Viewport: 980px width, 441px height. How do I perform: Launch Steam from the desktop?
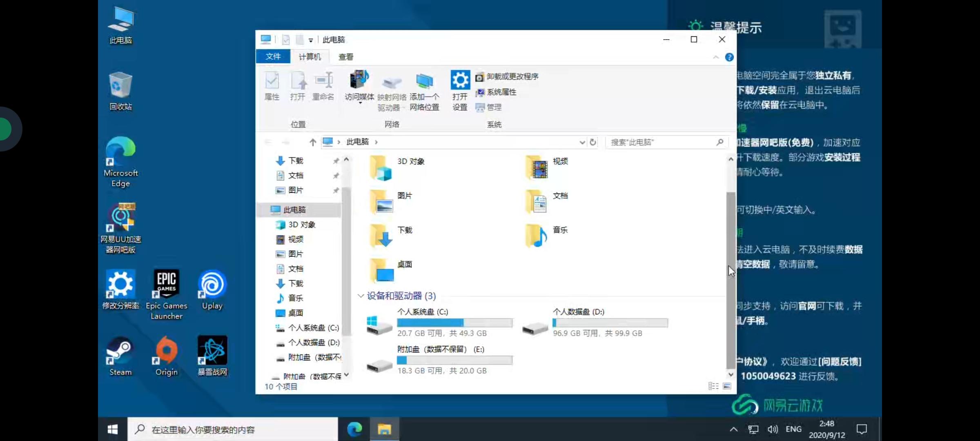tap(120, 356)
